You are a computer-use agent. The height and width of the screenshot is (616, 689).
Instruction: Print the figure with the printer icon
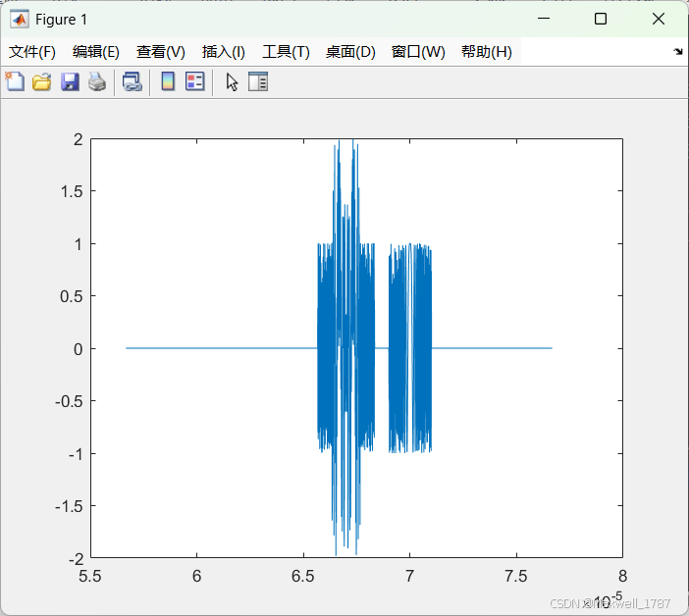(97, 81)
